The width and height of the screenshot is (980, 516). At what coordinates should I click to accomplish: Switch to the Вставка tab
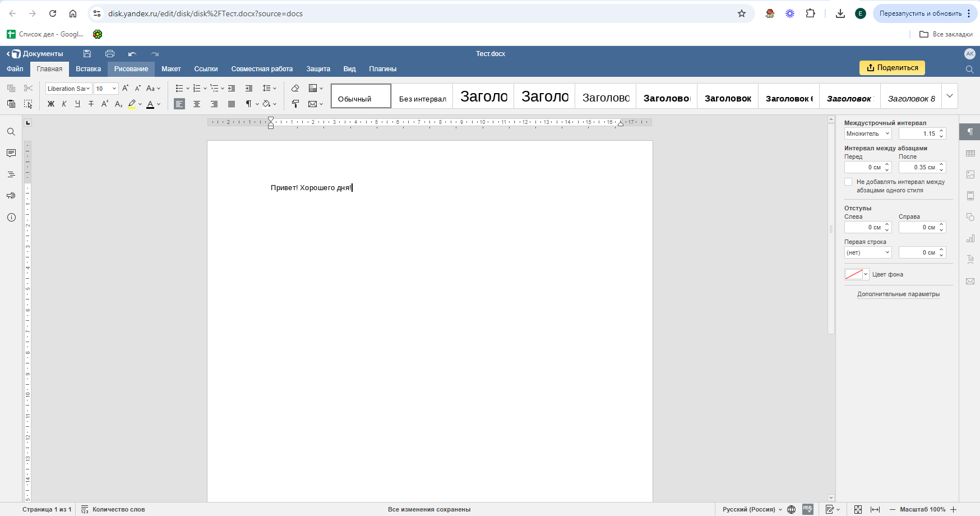coord(89,69)
